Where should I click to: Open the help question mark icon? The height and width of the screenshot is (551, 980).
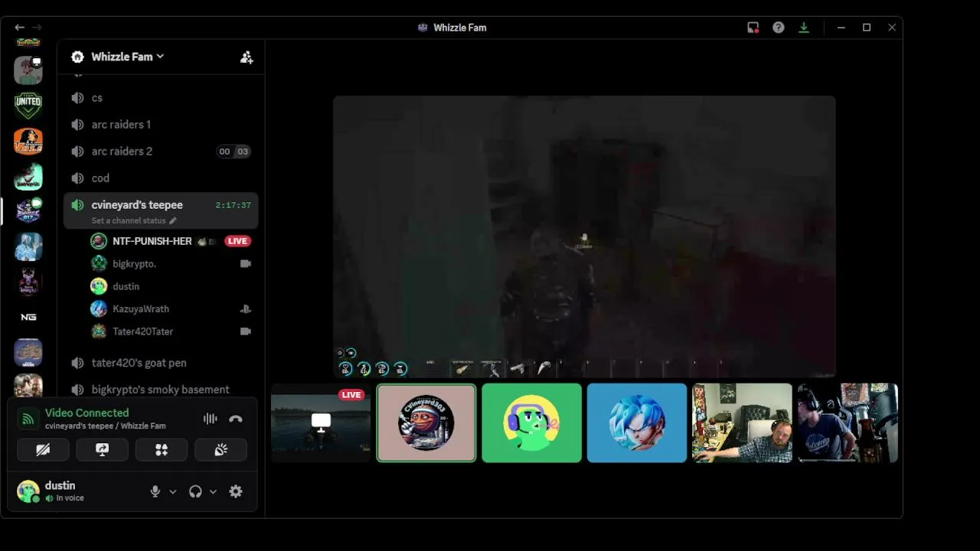coord(779,28)
